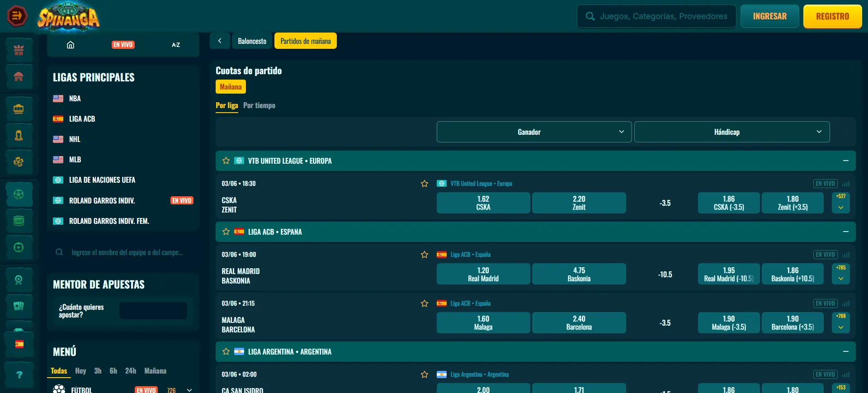Change language via the Spanish flag icon
The image size is (868, 393).
(19, 344)
